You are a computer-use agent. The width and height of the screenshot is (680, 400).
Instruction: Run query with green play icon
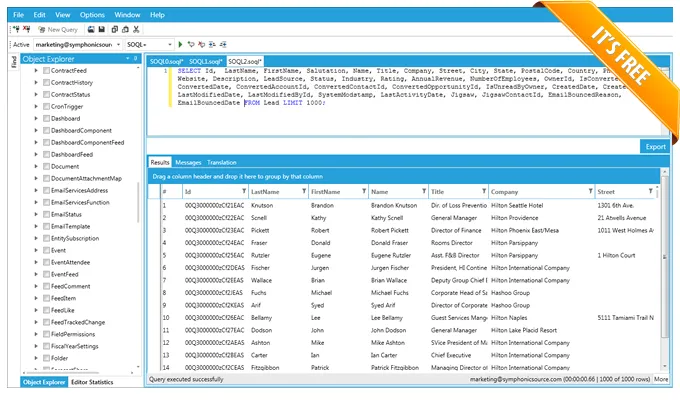coord(180,44)
